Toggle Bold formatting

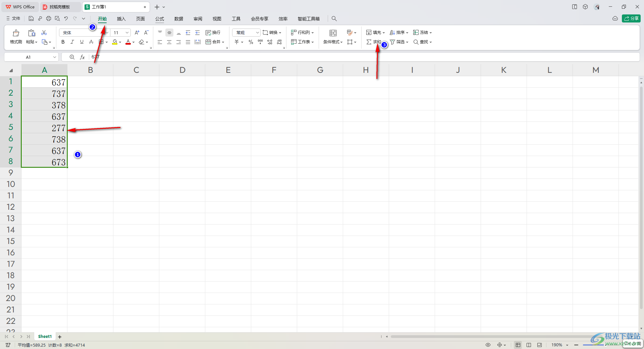pyautogui.click(x=63, y=42)
